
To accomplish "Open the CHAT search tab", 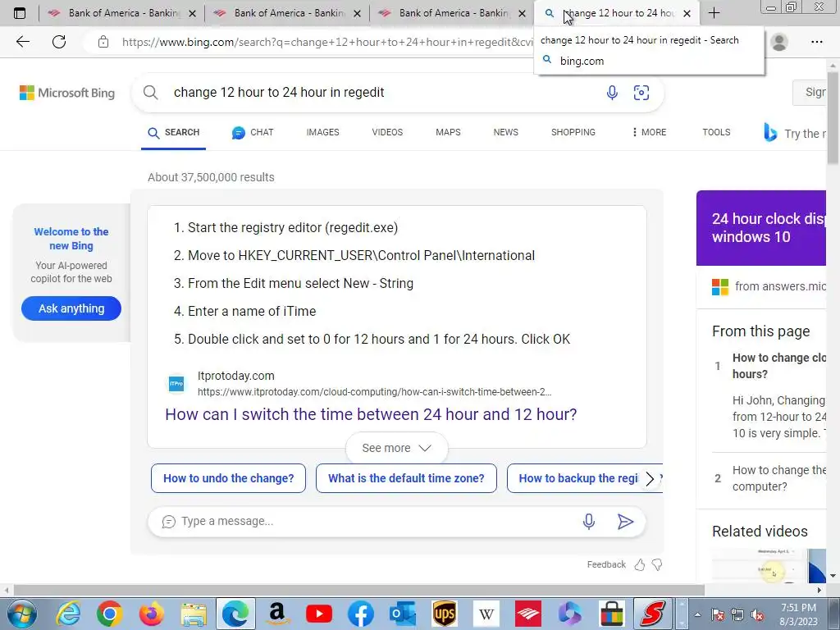I will 253,132.
